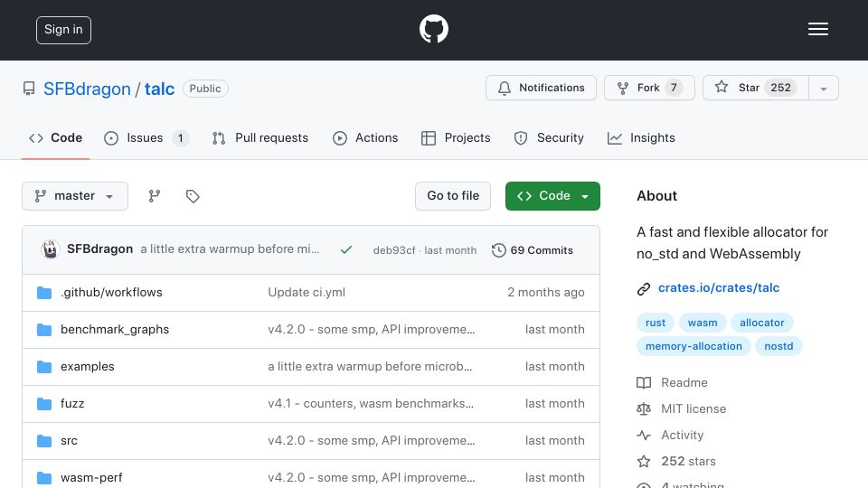The width and height of the screenshot is (868, 488).
Task: Click the Notifications bell button
Action: tap(541, 88)
